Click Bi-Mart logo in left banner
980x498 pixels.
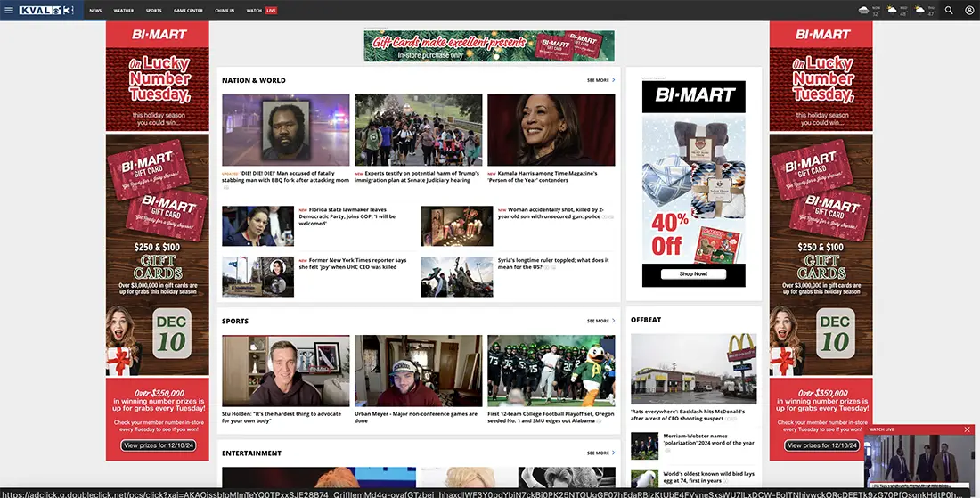[159, 35]
